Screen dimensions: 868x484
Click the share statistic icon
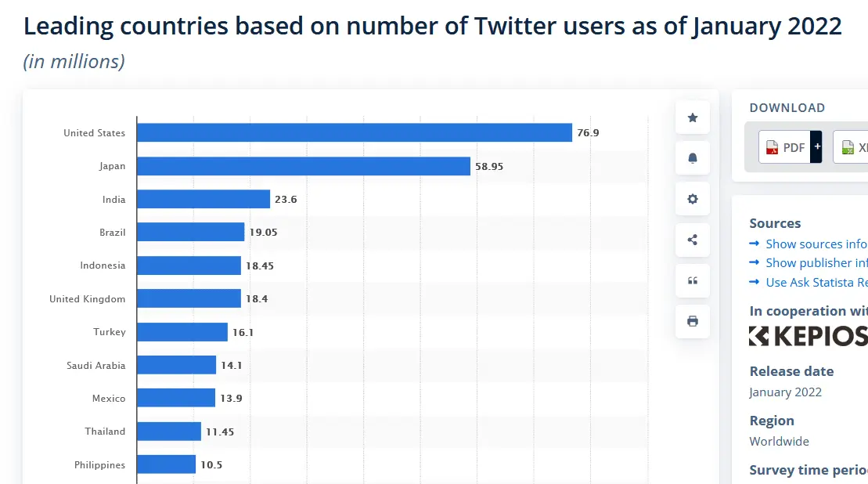click(692, 240)
